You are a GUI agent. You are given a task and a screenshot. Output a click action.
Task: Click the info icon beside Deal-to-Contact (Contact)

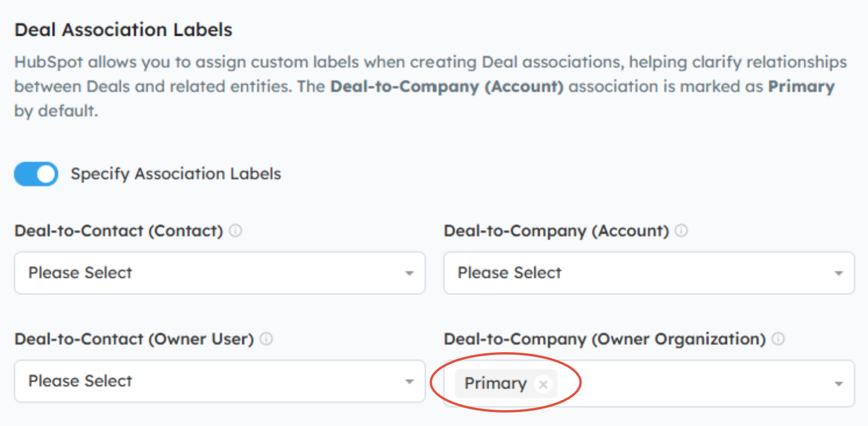pyautogui.click(x=236, y=231)
